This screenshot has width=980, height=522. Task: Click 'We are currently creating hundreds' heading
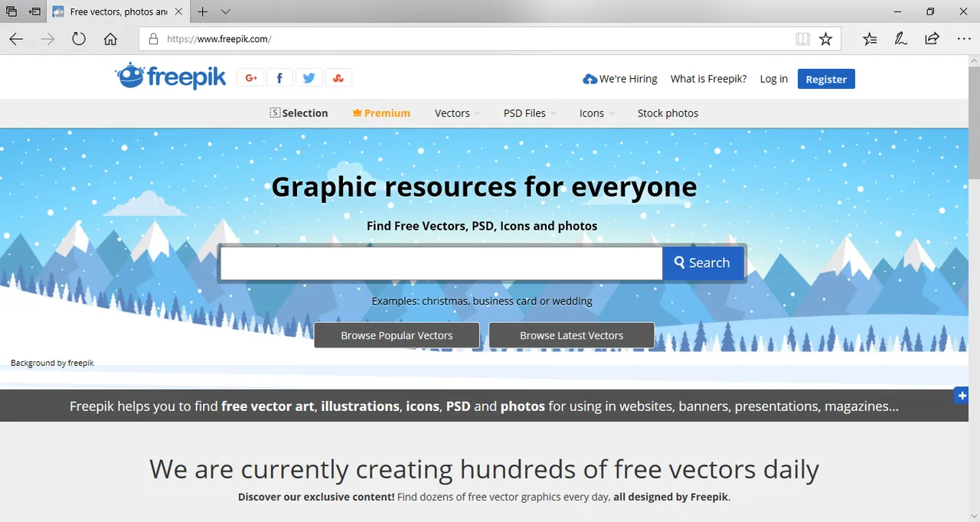tap(484, 468)
